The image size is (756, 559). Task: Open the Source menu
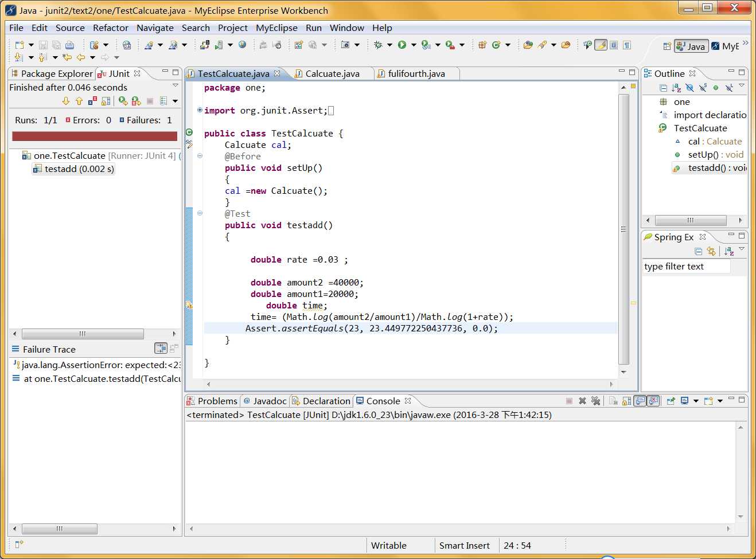[x=70, y=28]
